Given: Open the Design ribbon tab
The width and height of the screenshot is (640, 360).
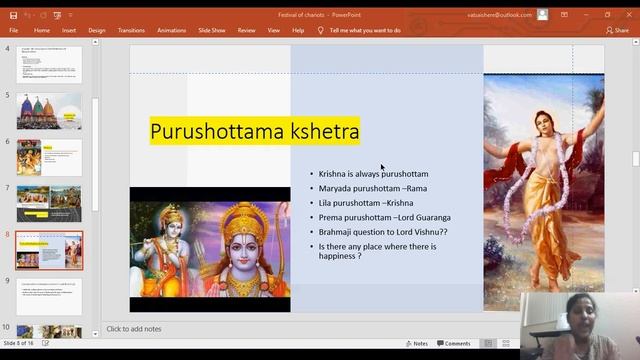Looking at the screenshot, I should (97, 30).
